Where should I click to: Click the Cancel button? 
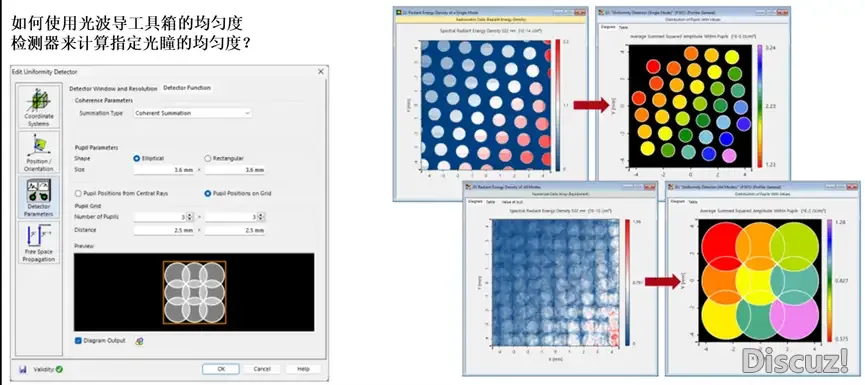click(261, 369)
